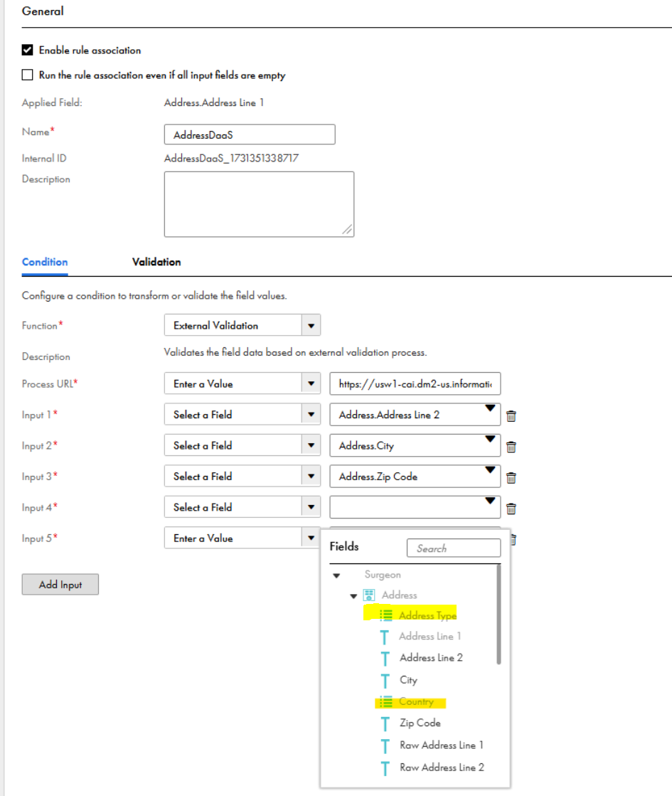Delete Input 4 with trash icon

(511, 509)
